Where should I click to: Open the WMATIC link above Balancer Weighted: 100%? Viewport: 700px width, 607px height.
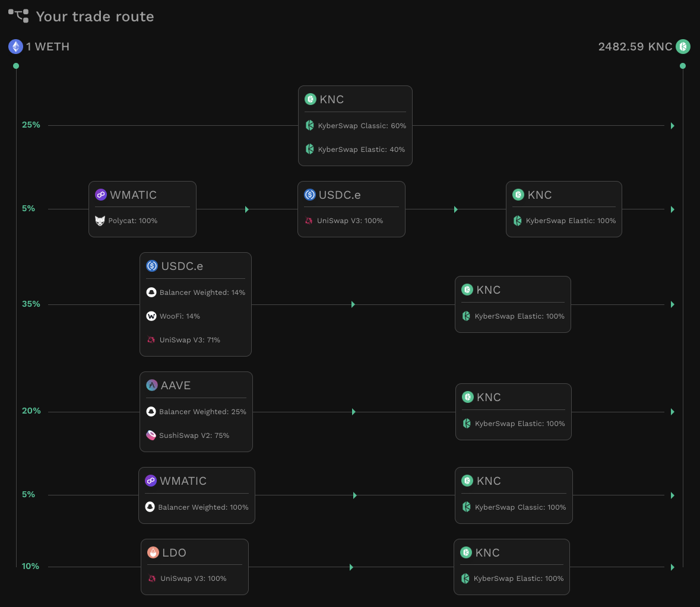183,481
